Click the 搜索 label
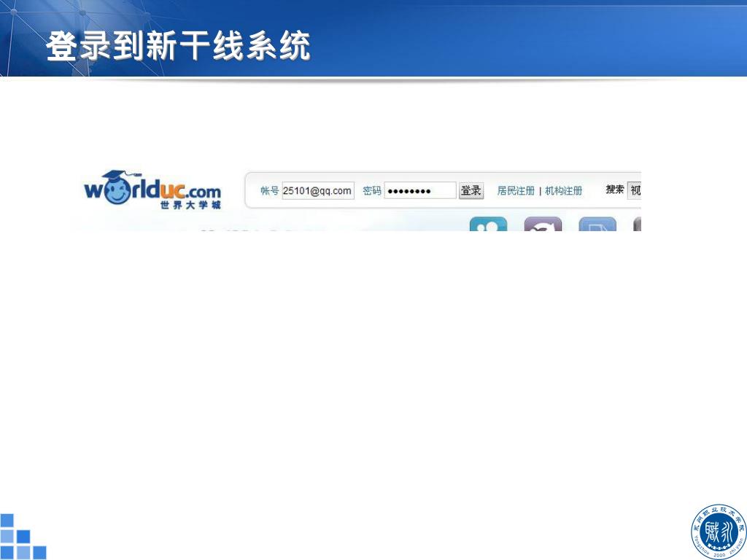This screenshot has height=560, width=747. pos(614,190)
